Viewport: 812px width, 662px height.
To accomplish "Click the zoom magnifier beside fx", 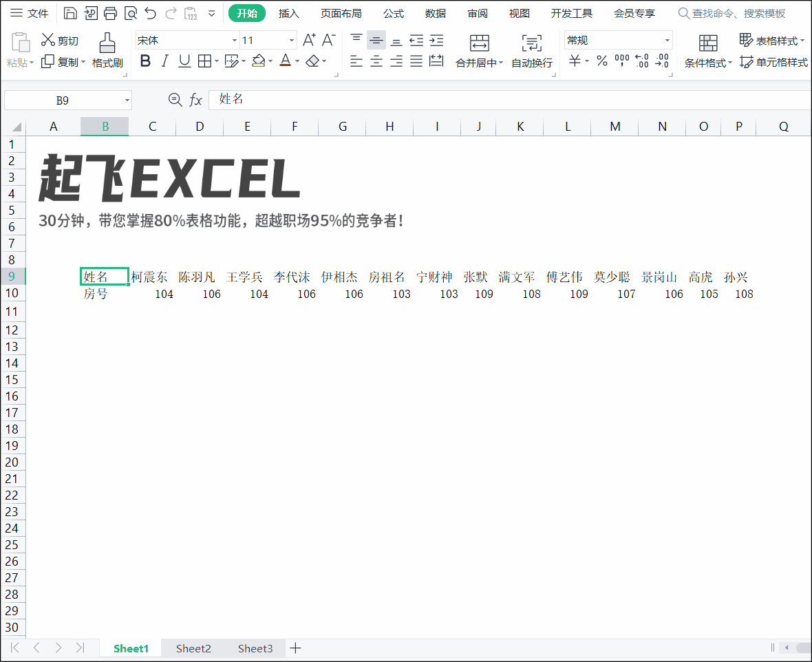I will click(175, 100).
